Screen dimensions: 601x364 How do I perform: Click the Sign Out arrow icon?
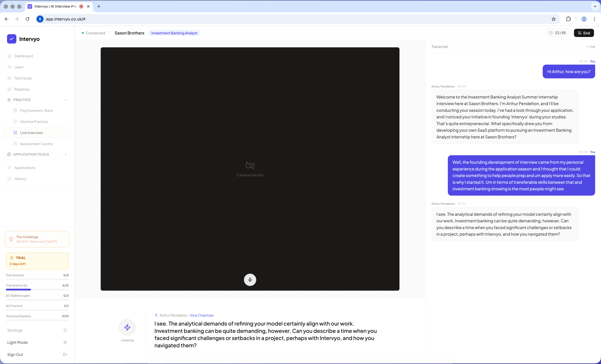65,354
